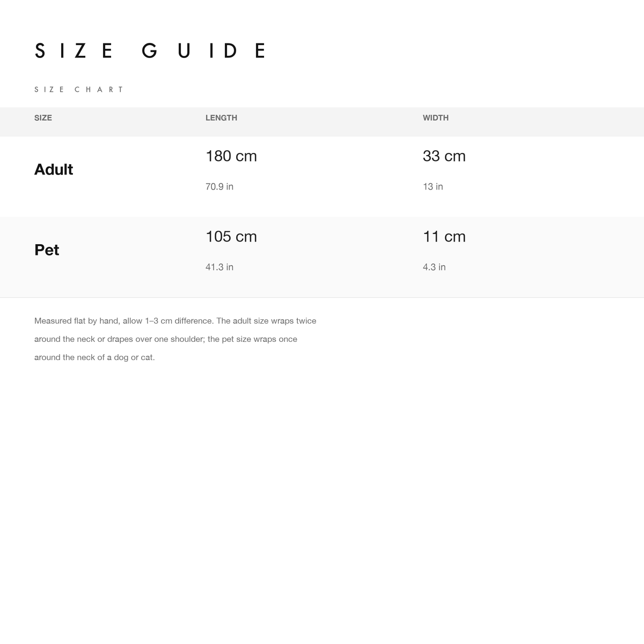The image size is (644, 644).
Task: Click the 4.3 in width value
Action: coord(434,267)
